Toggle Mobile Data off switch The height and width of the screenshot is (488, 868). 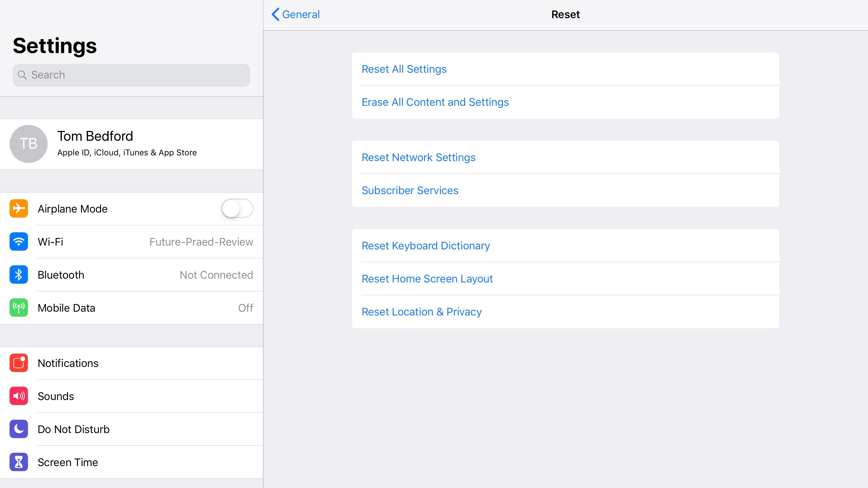(x=245, y=308)
